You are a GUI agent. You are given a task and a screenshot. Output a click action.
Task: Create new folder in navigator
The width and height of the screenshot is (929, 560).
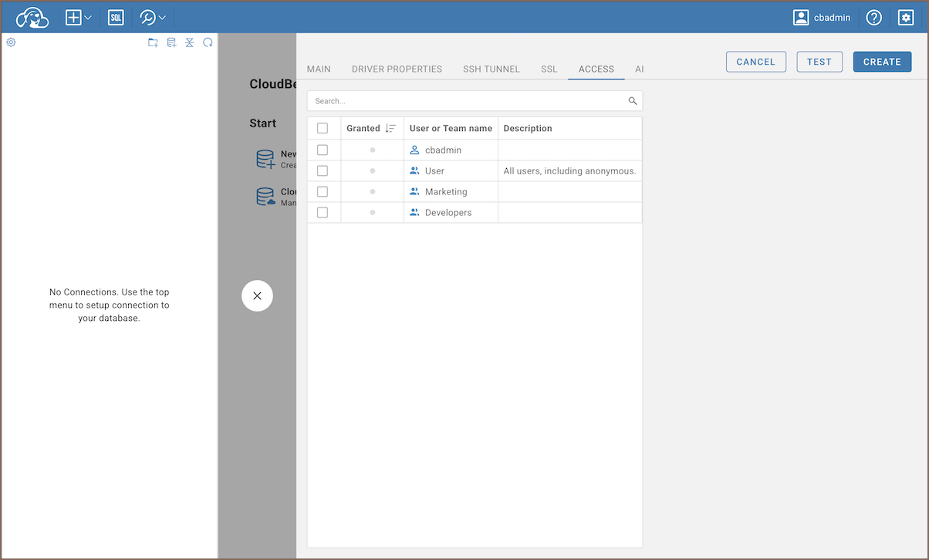(x=153, y=42)
